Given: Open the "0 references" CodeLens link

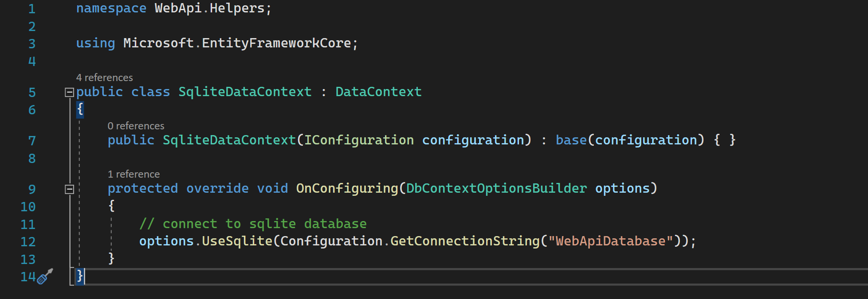Looking at the screenshot, I should [136, 126].
